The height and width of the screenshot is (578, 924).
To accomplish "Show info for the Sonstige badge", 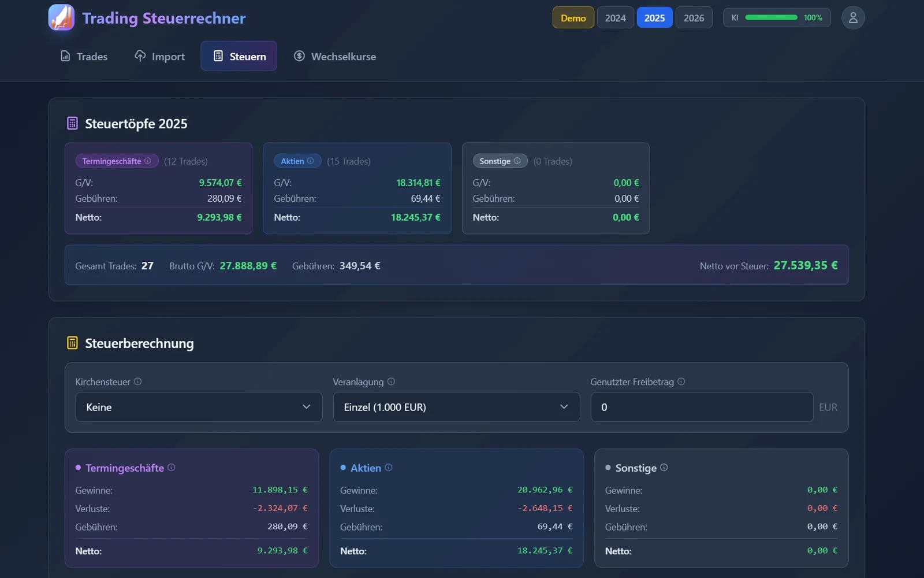I will tap(517, 161).
